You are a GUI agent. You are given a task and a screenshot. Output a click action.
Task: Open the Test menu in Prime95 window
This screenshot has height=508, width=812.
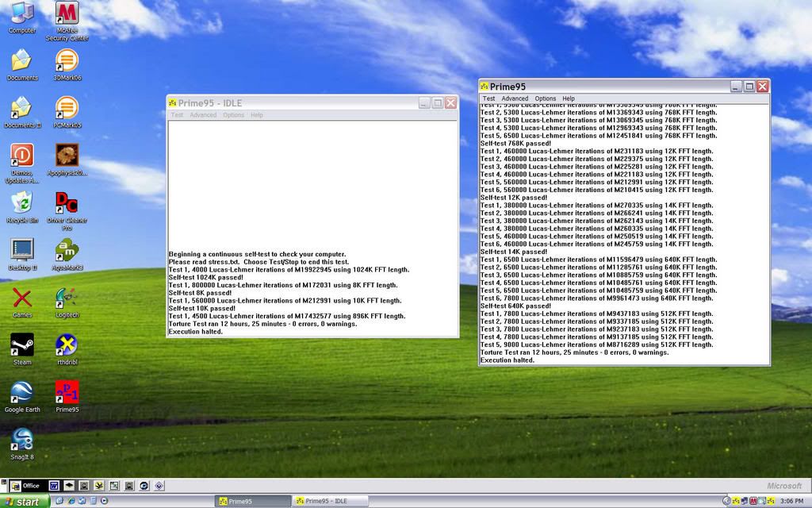click(488, 98)
